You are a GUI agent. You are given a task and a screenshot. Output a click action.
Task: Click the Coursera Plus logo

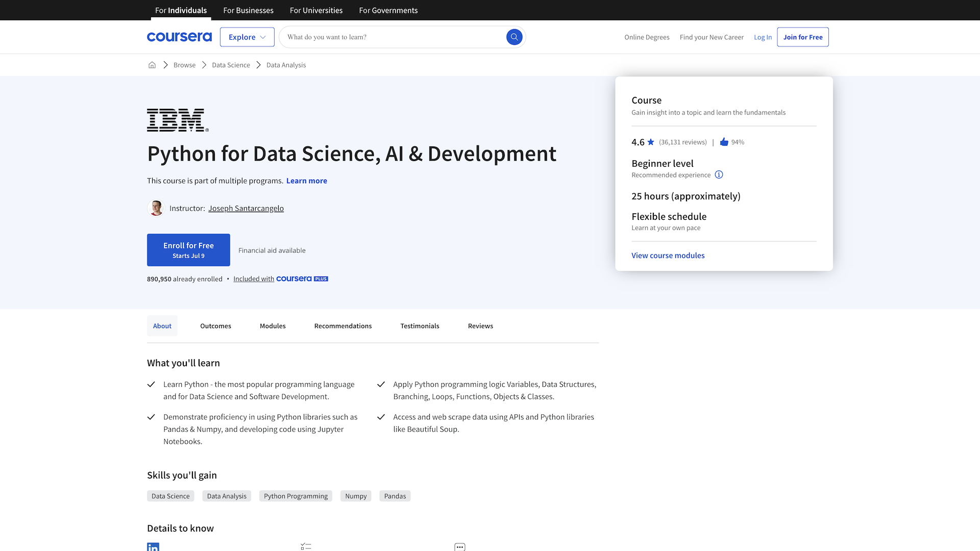302,279
